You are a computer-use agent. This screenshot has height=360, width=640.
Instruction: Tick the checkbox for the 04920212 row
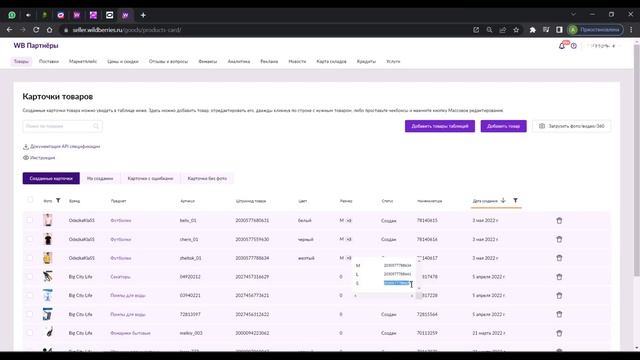pyautogui.click(x=30, y=276)
